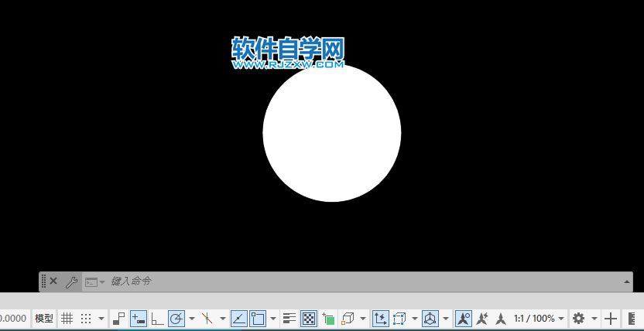The image size is (644, 331).
Task: Turn off annotation visibility
Action: pos(464,319)
